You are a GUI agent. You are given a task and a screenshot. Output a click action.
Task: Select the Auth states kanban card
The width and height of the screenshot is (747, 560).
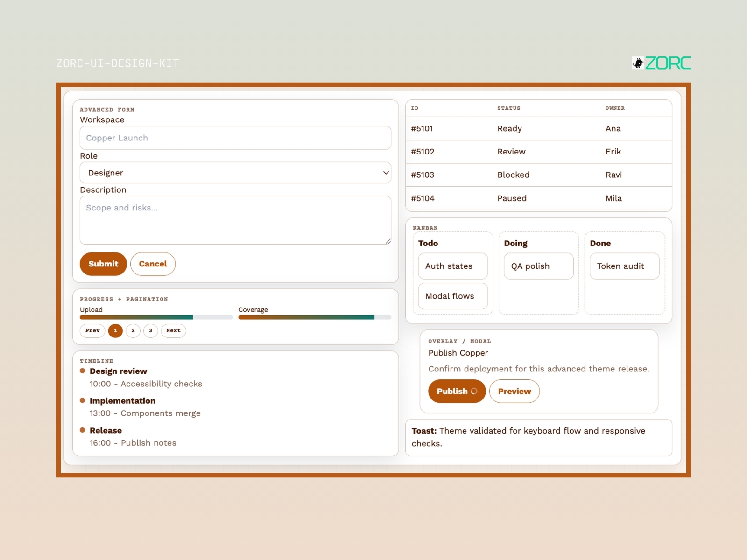pos(453,266)
